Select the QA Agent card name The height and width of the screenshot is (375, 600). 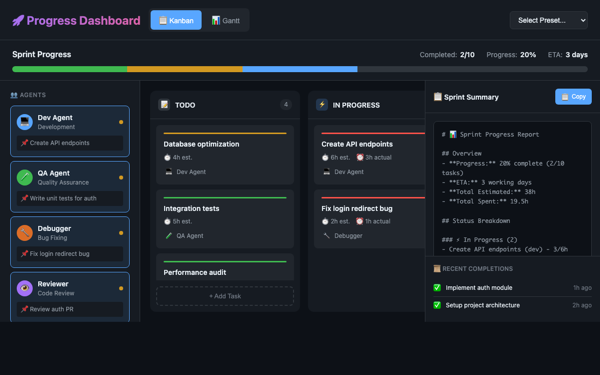[54, 173]
